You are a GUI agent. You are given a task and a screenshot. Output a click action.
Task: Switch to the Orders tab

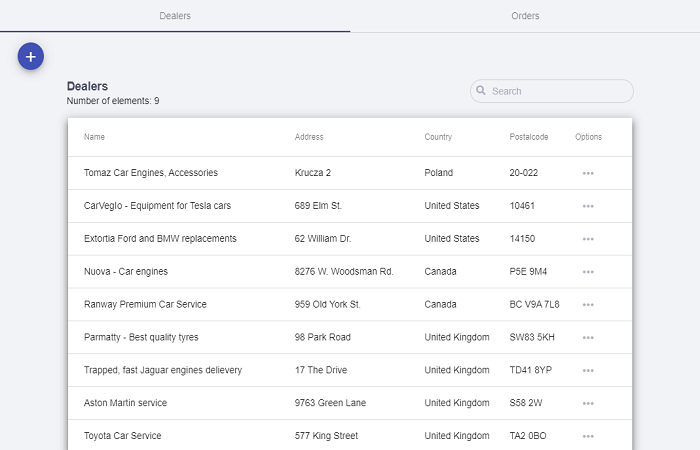coord(525,16)
